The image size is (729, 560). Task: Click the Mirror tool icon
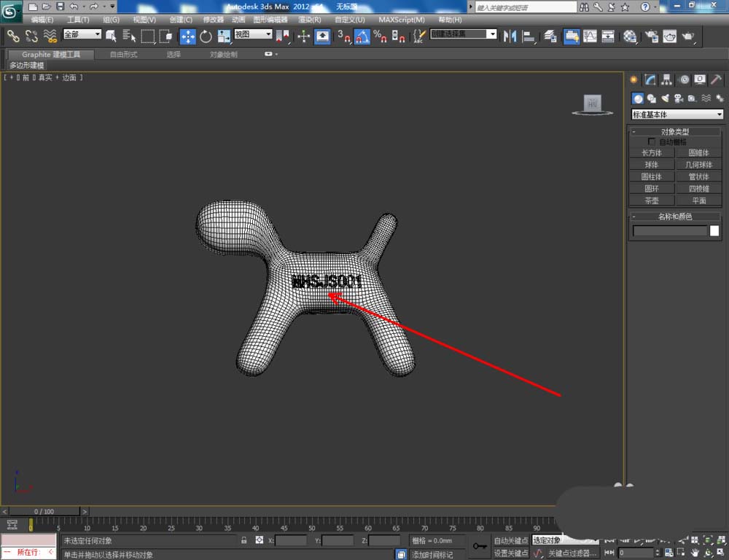510,36
